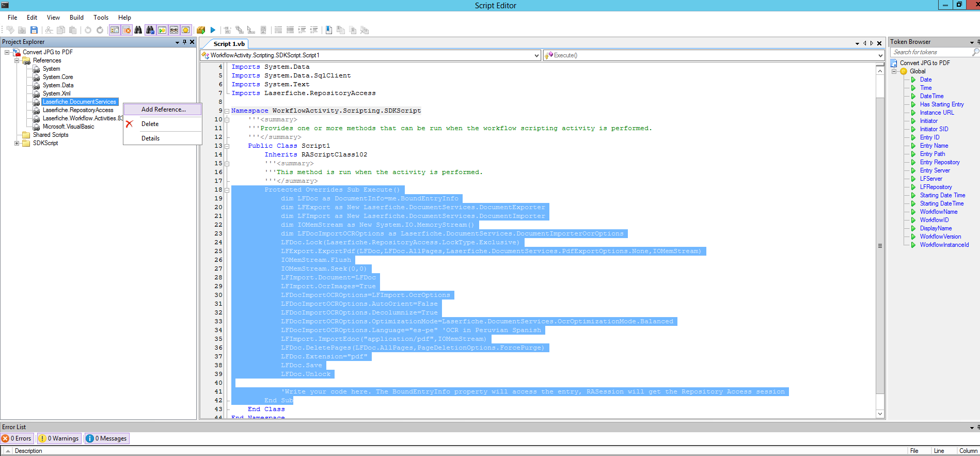Click the Script Editor app icon in title bar
Image resolution: width=980 pixels, height=456 pixels.
(5, 5)
